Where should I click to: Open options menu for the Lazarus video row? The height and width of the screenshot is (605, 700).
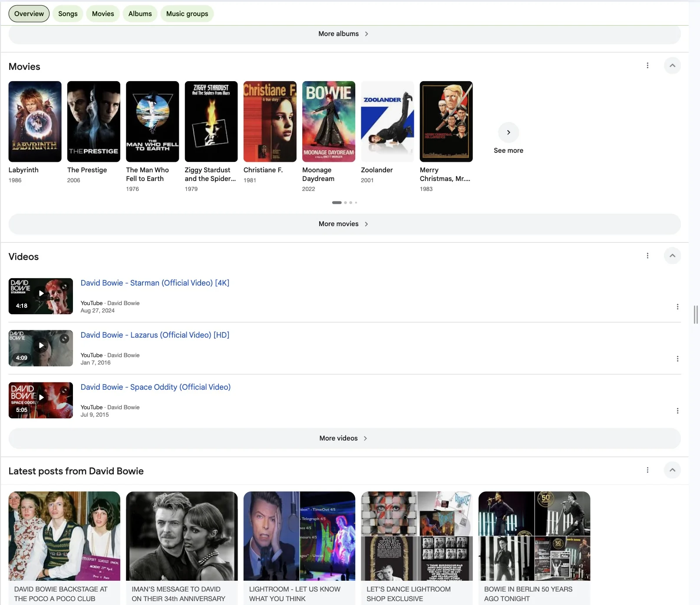677,359
